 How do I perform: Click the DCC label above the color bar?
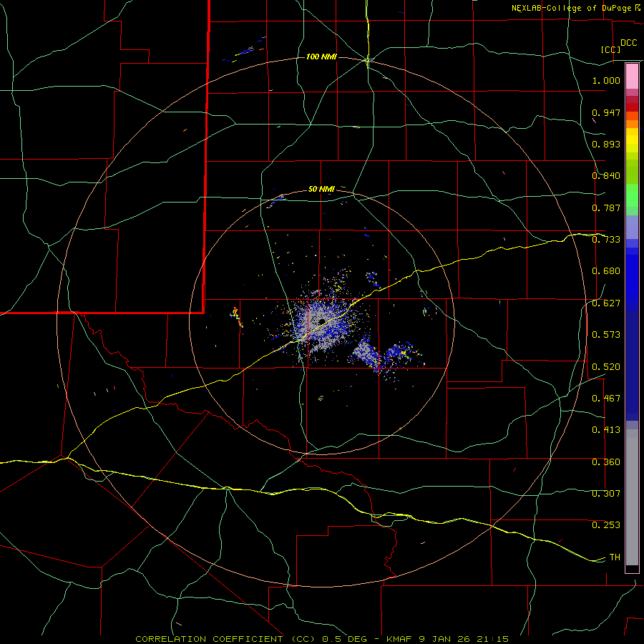(628, 43)
